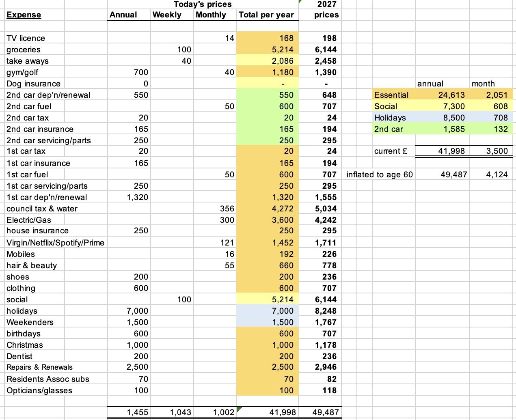The height and width of the screenshot is (420, 516).
Task: Select the 'Social' summary label
Action: [386, 106]
